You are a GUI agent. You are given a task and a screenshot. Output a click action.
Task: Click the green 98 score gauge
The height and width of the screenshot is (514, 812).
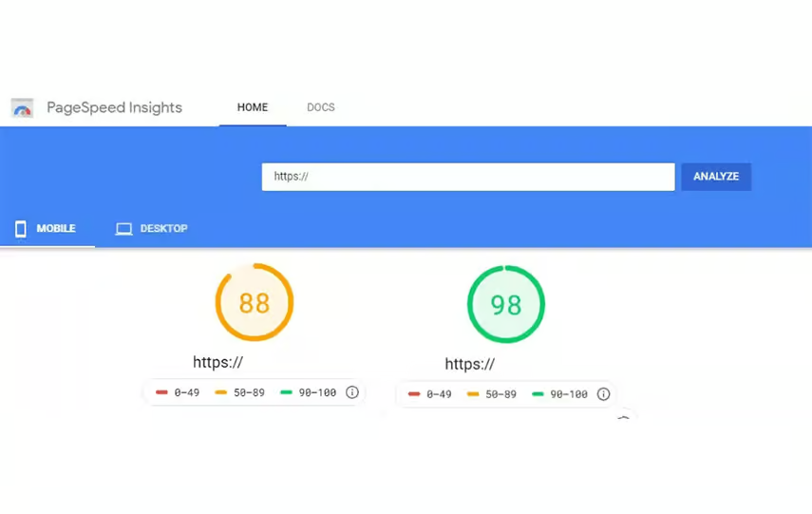point(506,304)
